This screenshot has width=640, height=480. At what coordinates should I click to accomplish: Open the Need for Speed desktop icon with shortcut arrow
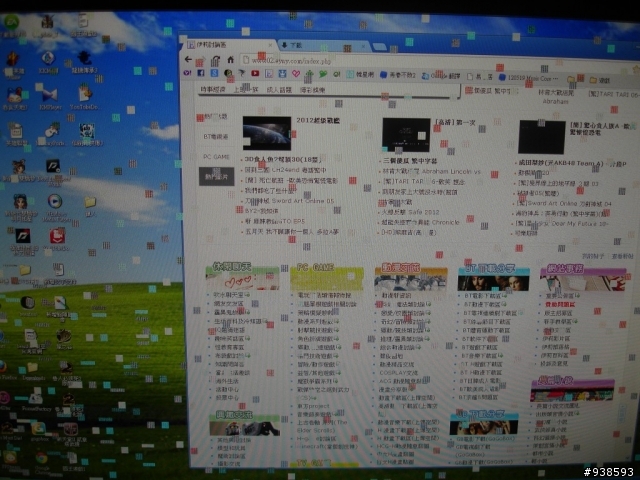(53, 166)
